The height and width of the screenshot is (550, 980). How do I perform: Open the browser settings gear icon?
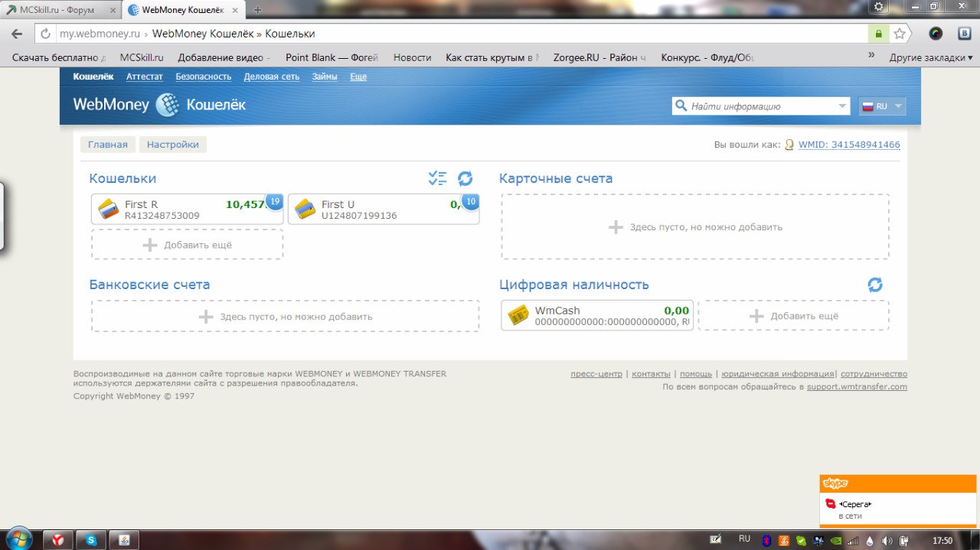pos(879,6)
